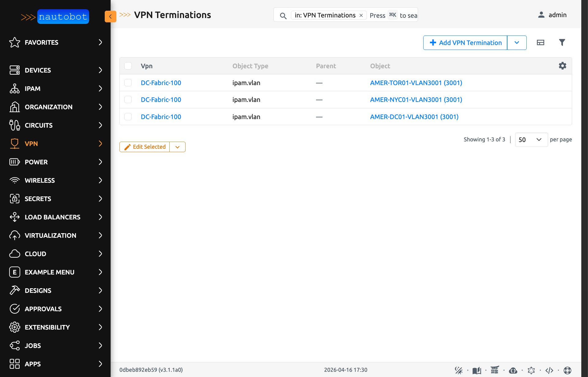588x377 pixels.
Task: Open the DC-Fabric-100 VPN link
Action: pos(161,83)
